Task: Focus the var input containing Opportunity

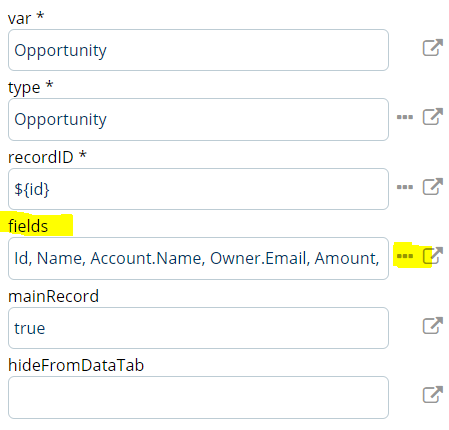Action: [x=198, y=50]
